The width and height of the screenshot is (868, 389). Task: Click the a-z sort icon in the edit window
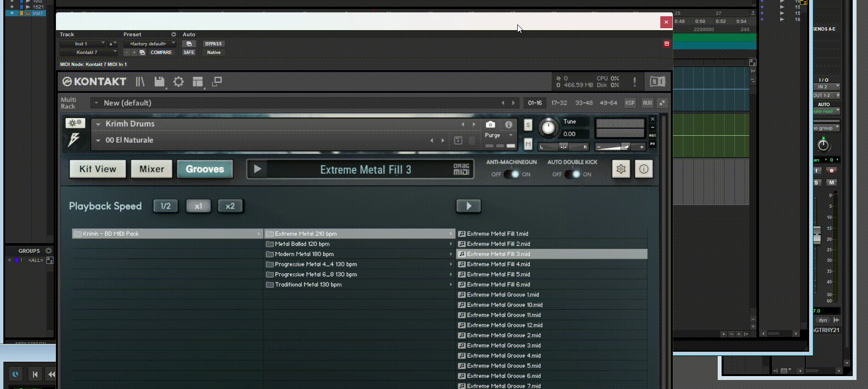pyautogui.click(x=752, y=63)
